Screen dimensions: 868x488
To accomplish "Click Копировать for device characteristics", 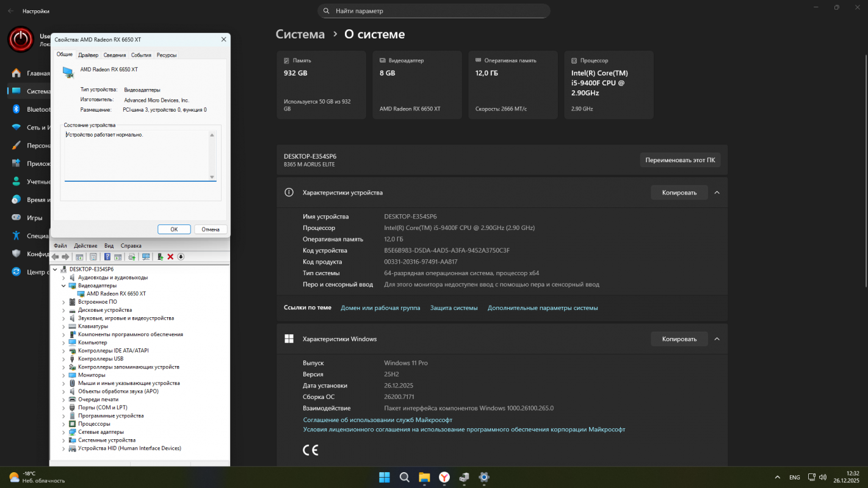I will tap(679, 192).
